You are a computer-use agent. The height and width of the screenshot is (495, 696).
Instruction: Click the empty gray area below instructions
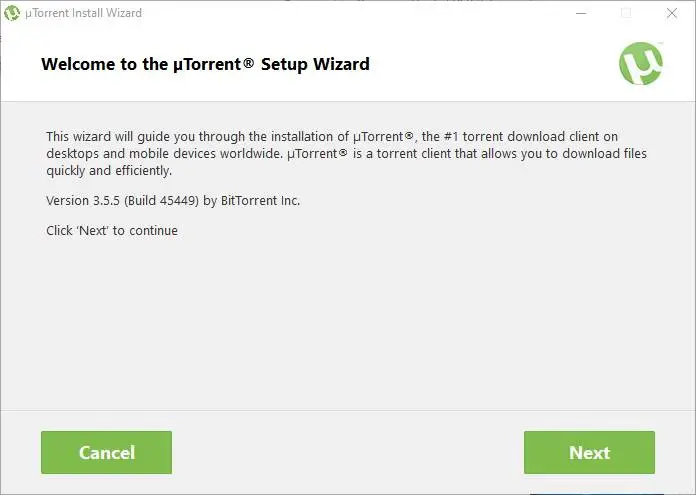(x=348, y=320)
